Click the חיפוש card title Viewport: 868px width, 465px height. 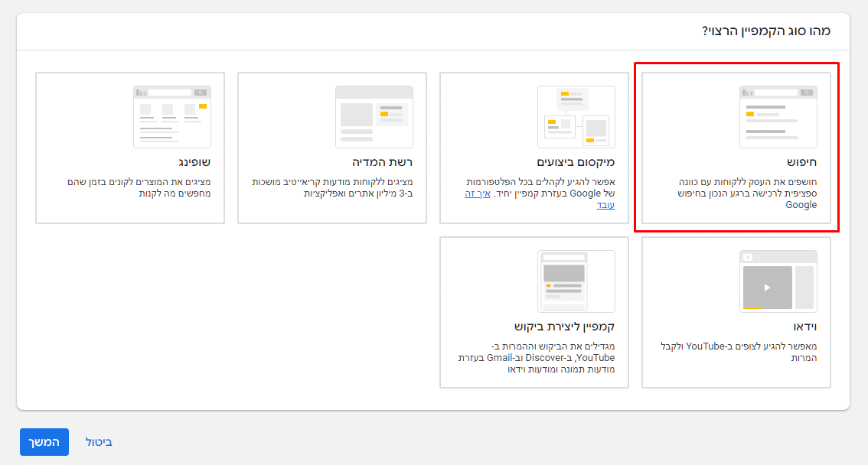(801, 162)
